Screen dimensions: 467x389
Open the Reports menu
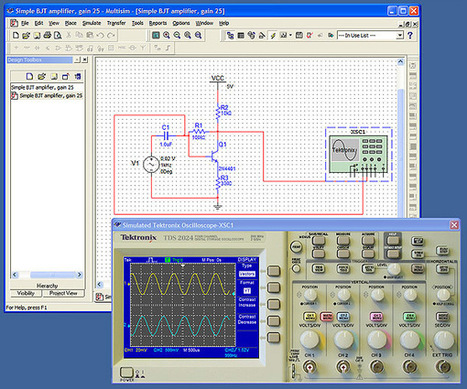tap(158, 23)
